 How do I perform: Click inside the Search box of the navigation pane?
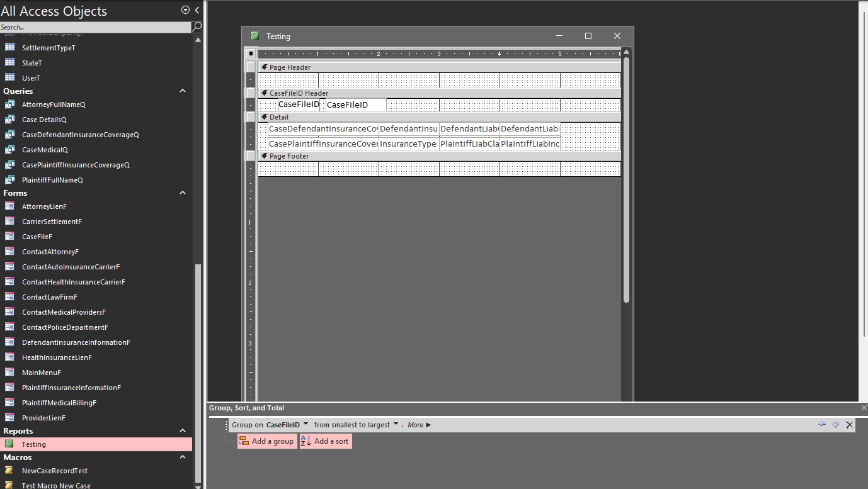[x=94, y=27]
